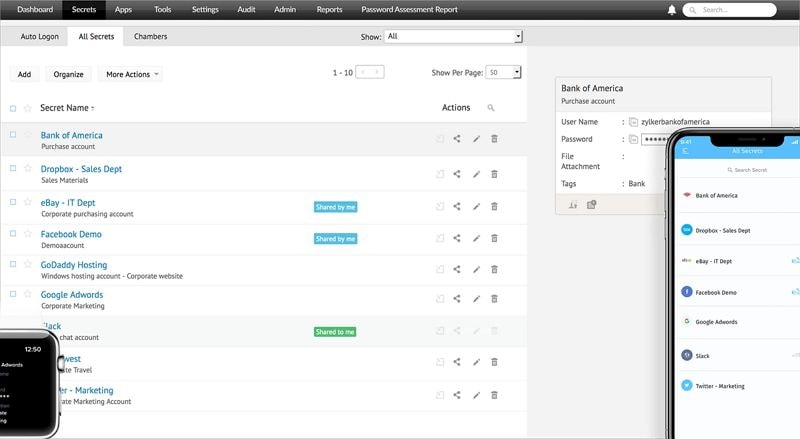
Task: Delete the Bank of America secret
Action: click(x=494, y=139)
